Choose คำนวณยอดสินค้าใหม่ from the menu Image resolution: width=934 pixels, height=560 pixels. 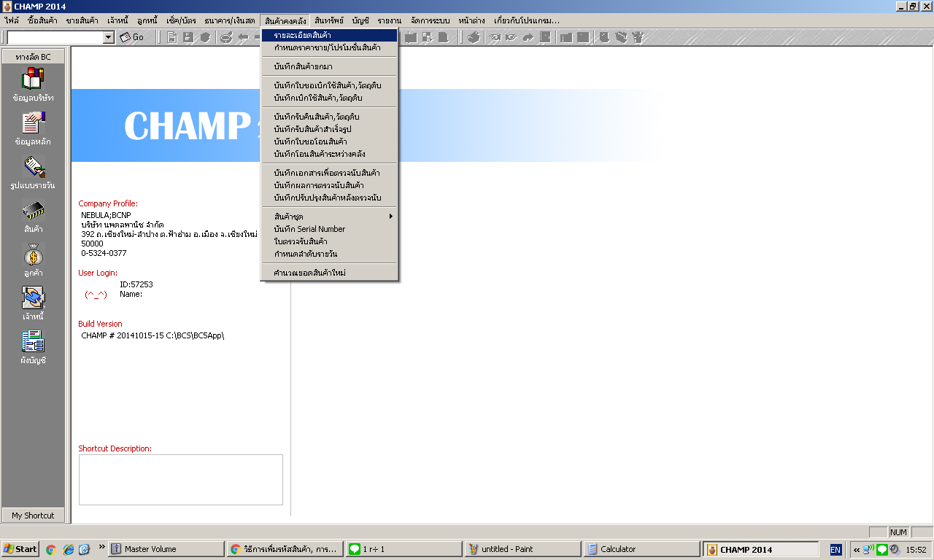pyautogui.click(x=330, y=273)
